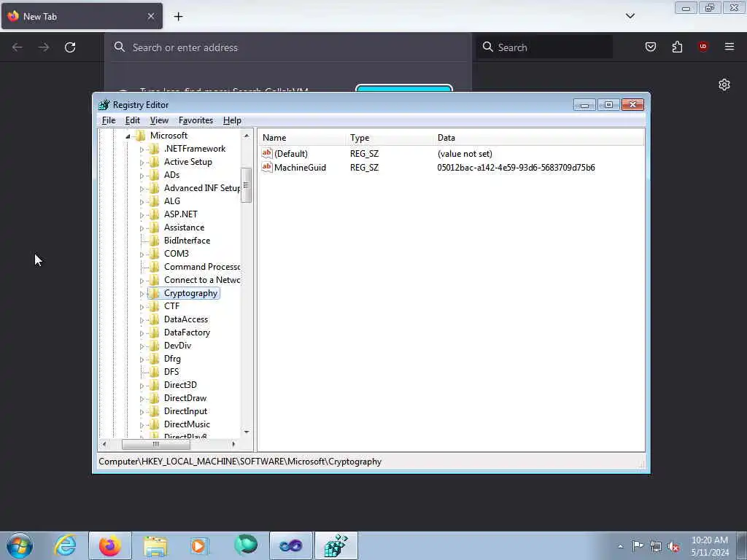The height and width of the screenshot is (560, 747).
Task: Click Firefox back arrow button
Action: pos(18,47)
